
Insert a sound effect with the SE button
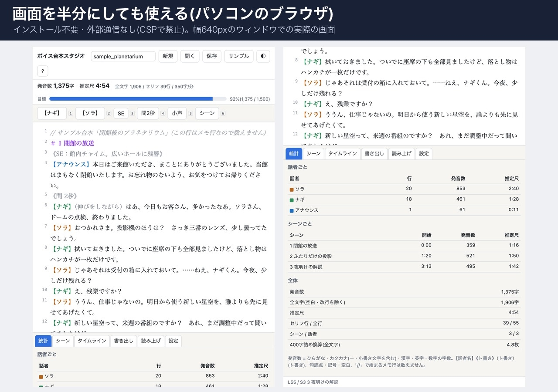(x=121, y=113)
